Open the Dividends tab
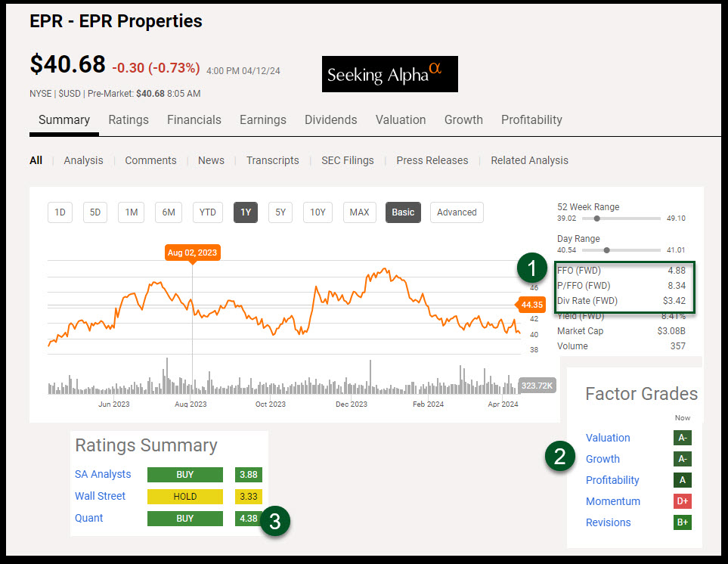This screenshot has width=728, height=564. [x=330, y=119]
